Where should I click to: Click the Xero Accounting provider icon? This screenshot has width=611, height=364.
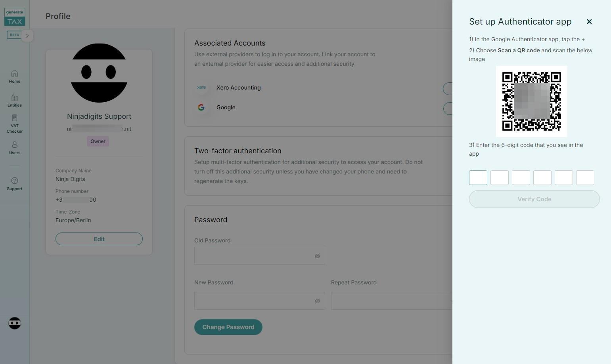201,88
